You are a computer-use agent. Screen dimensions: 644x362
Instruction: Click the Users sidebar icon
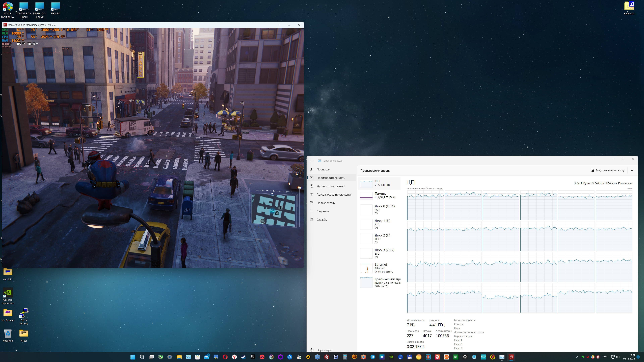[x=311, y=203]
